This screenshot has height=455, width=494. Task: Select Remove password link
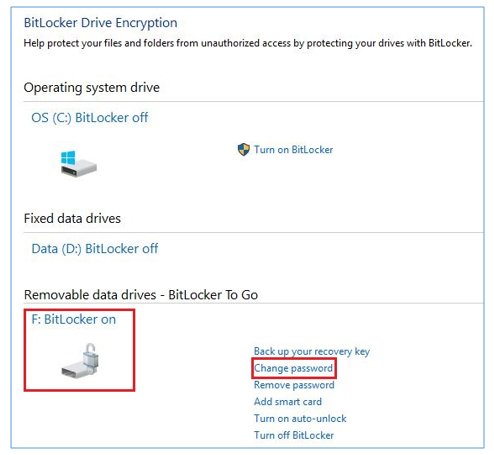point(294,385)
